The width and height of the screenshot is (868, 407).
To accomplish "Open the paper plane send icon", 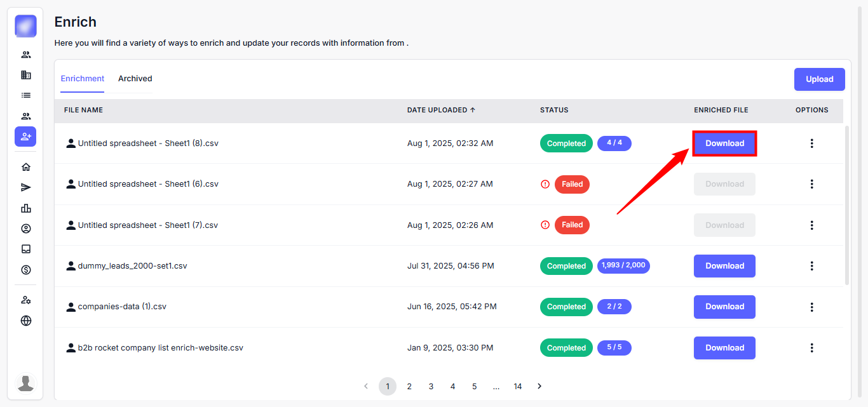I will (x=26, y=187).
